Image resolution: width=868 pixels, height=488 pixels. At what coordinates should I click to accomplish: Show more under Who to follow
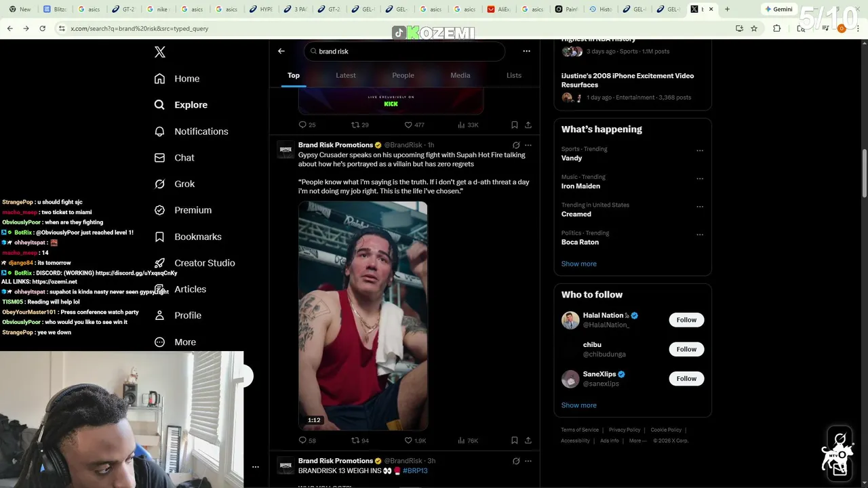pyautogui.click(x=579, y=405)
